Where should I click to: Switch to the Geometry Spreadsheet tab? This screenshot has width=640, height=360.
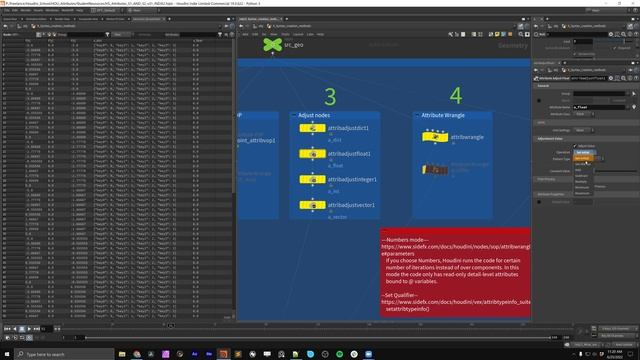point(147,19)
